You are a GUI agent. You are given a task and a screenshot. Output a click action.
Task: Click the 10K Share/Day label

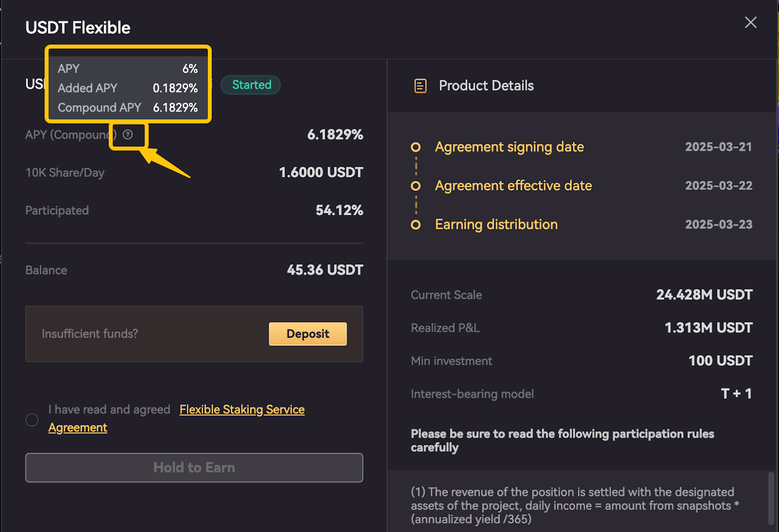[x=65, y=173]
